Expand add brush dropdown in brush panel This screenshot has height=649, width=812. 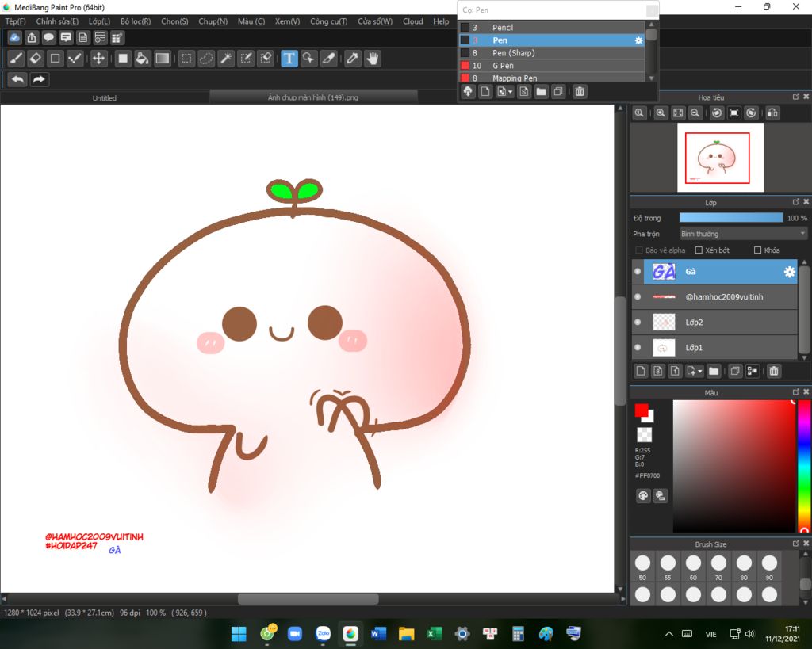pos(510,92)
